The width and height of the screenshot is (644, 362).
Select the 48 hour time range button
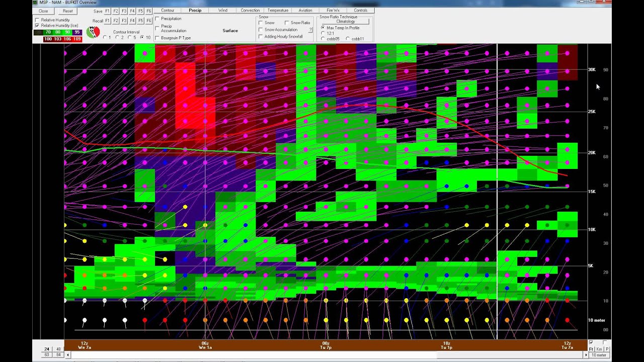[58, 349]
